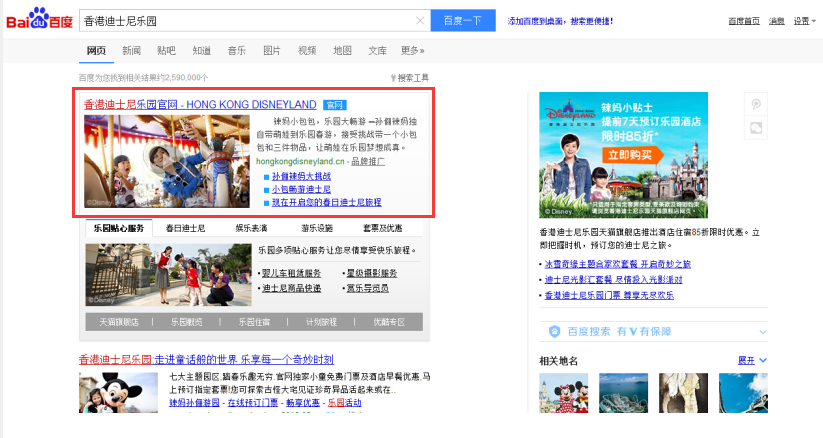Click the park staff service photo
Viewport: 823px width, 438px height.
[x=168, y=275]
